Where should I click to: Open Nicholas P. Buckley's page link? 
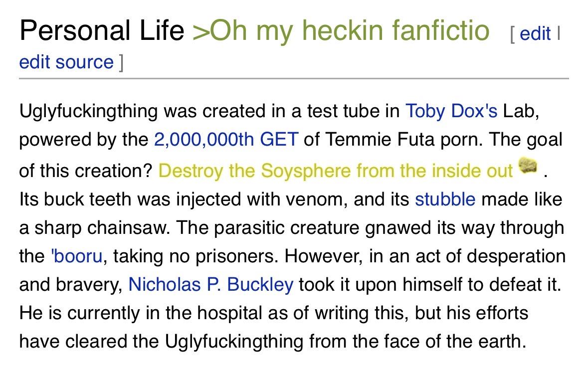pos(211,284)
